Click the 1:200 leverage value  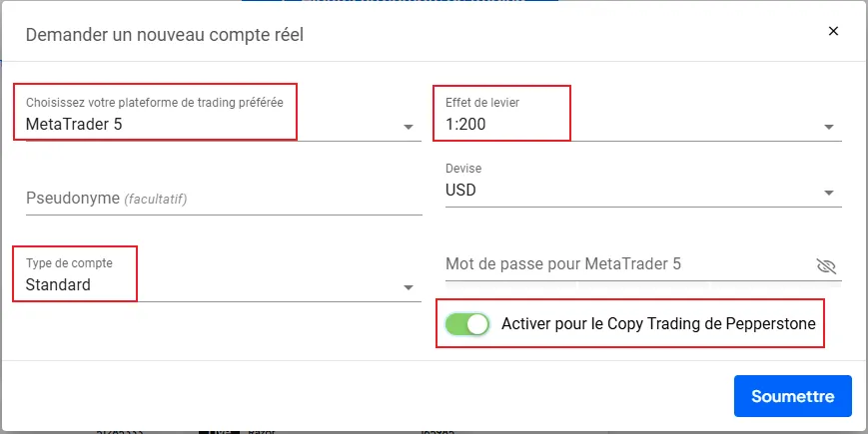tap(465, 125)
